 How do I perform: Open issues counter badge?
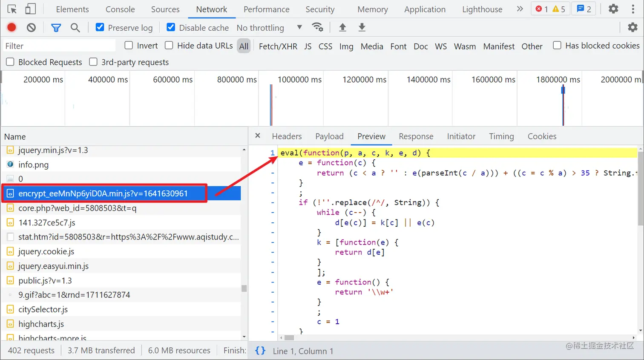584,9
